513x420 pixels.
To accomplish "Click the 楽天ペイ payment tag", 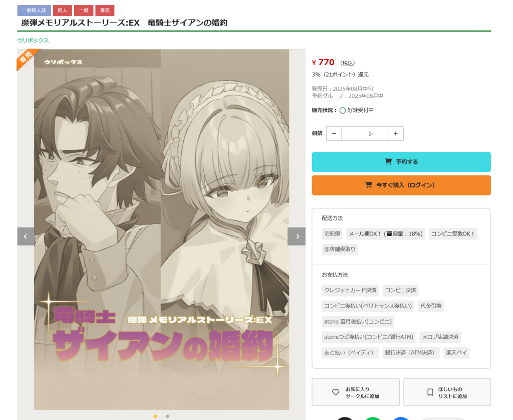I will tap(456, 352).
